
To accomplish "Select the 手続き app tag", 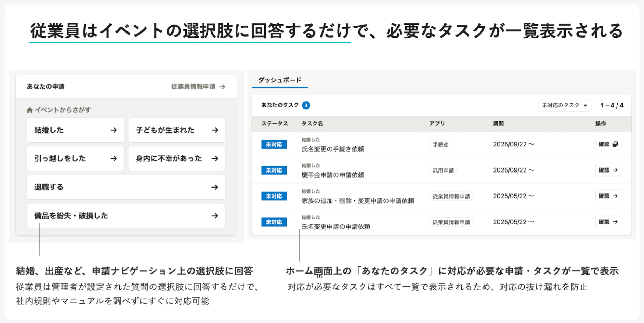I will tap(440, 144).
